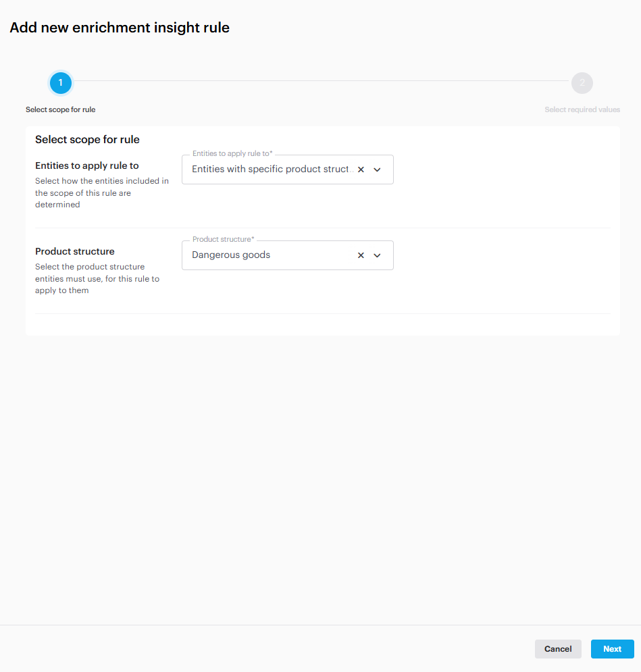Cancel the enrichment insight rule creation
Viewport: 641px width, 672px height.
point(557,648)
